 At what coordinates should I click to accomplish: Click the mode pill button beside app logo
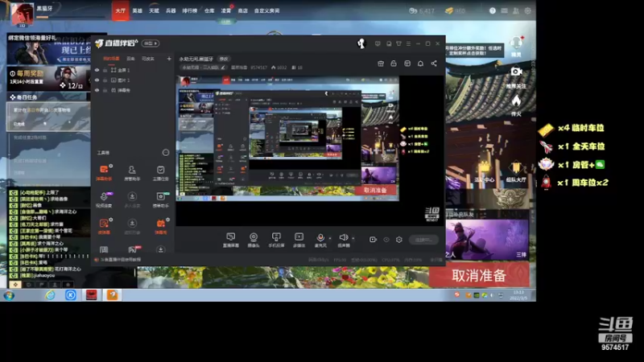[x=151, y=43]
